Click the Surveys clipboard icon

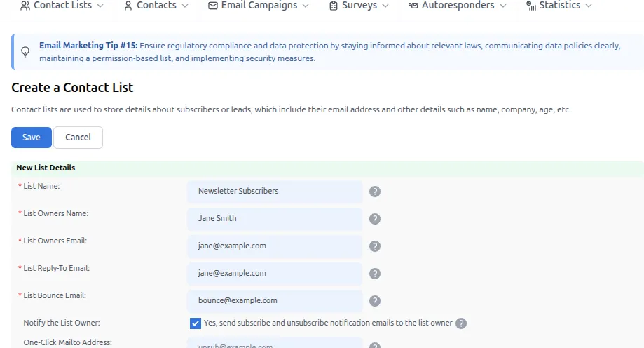pyautogui.click(x=334, y=6)
